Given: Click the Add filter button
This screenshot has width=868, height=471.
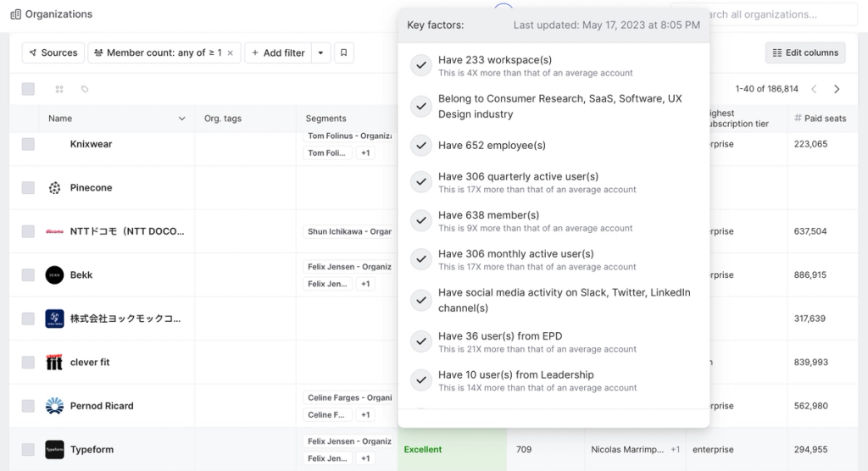Looking at the screenshot, I should coord(278,53).
